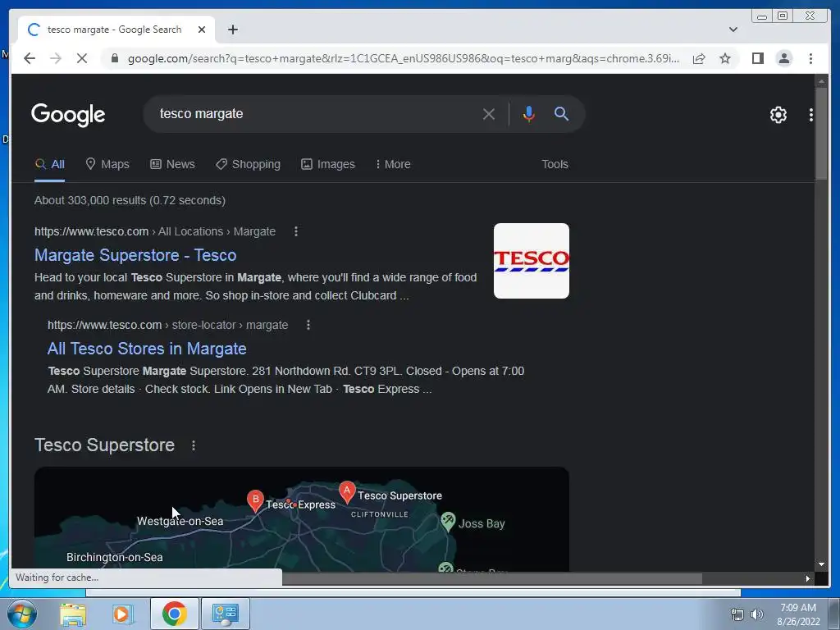Open the Margate Superstore - Tesco link
This screenshot has width=840, height=630.
click(x=135, y=255)
